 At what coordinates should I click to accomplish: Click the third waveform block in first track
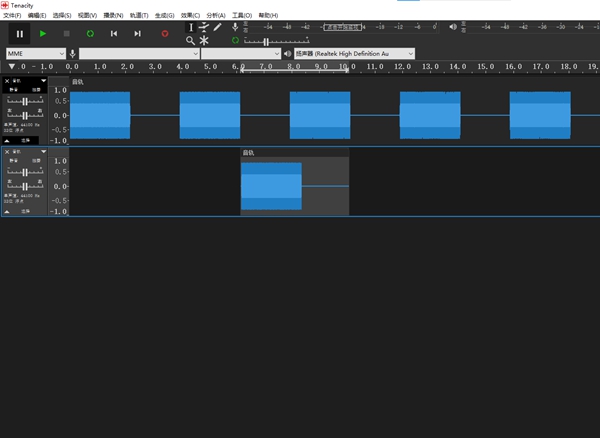point(320,115)
